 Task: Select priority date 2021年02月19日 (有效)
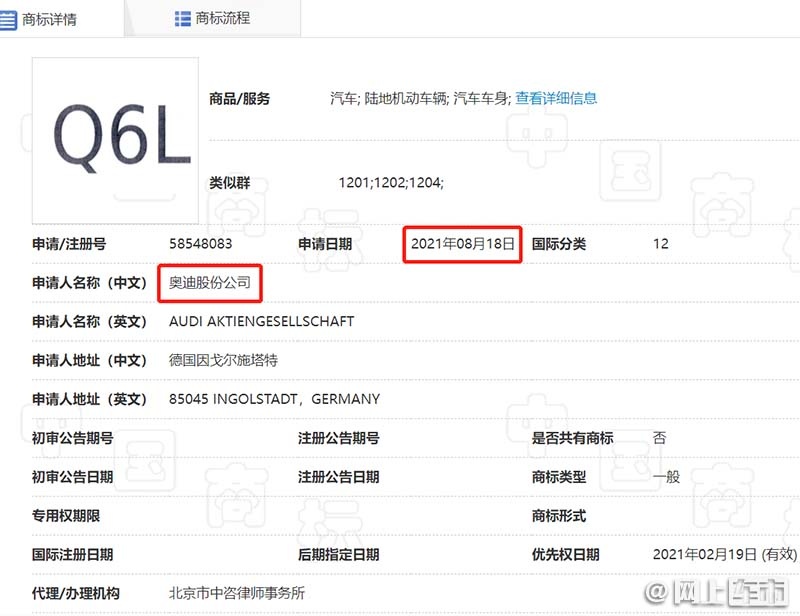click(725, 554)
